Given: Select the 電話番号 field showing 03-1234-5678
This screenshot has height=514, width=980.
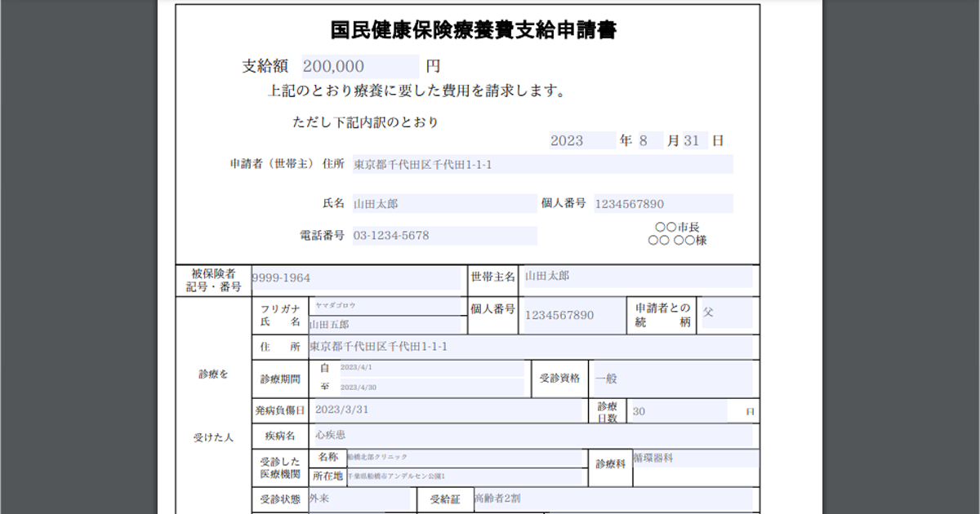Looking at the screenshot, I should pos(445,235).
